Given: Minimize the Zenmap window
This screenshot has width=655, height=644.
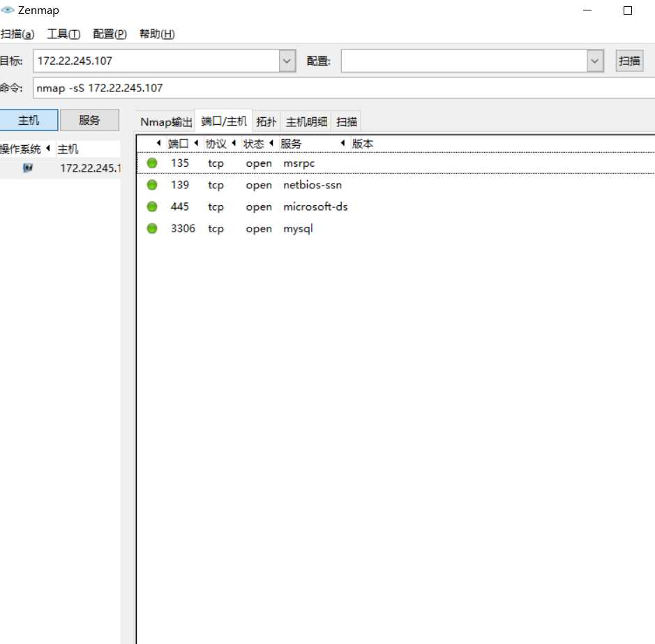Looking at the screenshot, I should pyautogui.click(x=587, y=10).
